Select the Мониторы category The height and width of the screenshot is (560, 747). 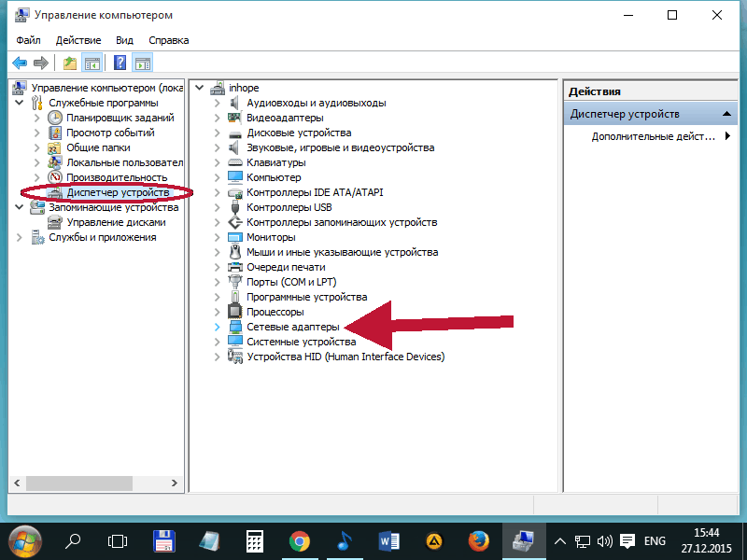click(271, 237)
